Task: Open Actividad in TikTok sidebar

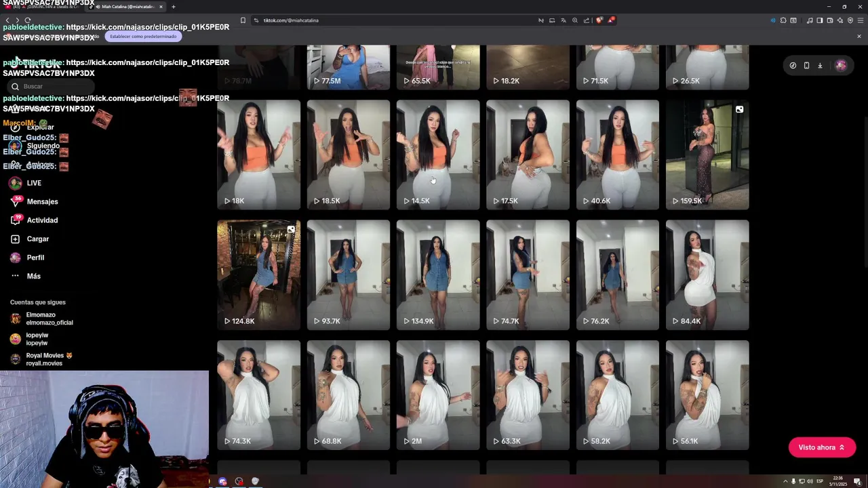Action: [42, 220]
